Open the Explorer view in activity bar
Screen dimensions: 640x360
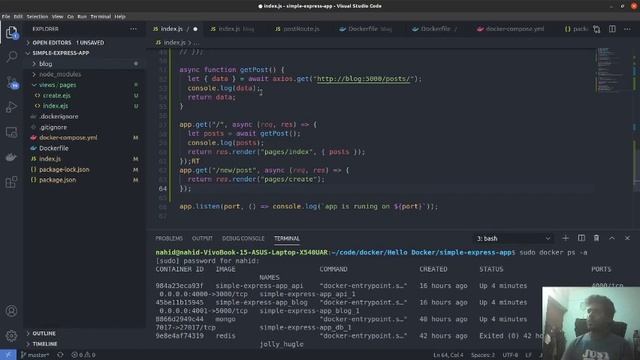point(11,32)
